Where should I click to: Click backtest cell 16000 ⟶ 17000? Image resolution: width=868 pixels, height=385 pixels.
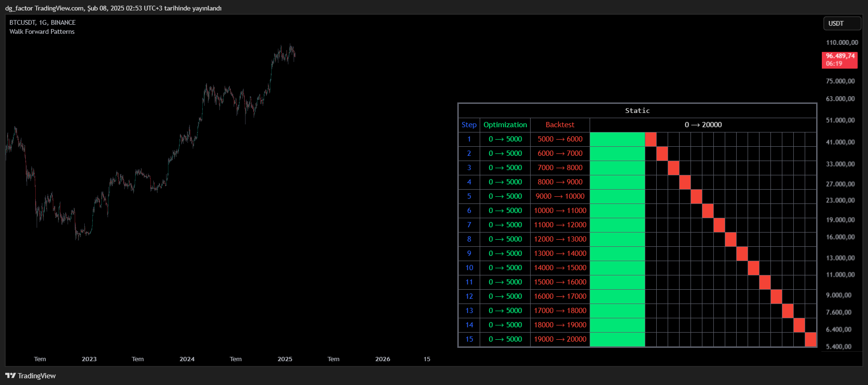pos(560,296)
